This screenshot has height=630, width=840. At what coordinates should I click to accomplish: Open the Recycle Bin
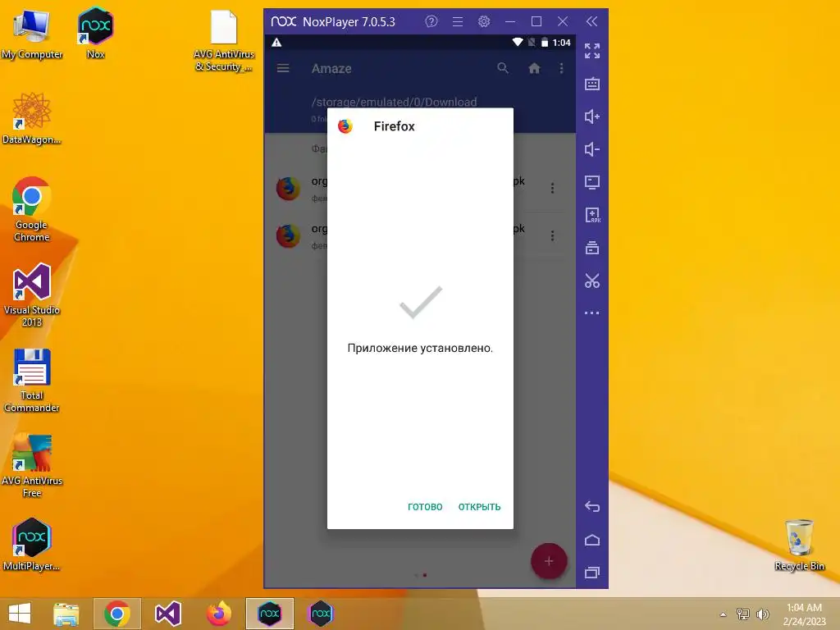pyautogui.click(x=799, y=546)
